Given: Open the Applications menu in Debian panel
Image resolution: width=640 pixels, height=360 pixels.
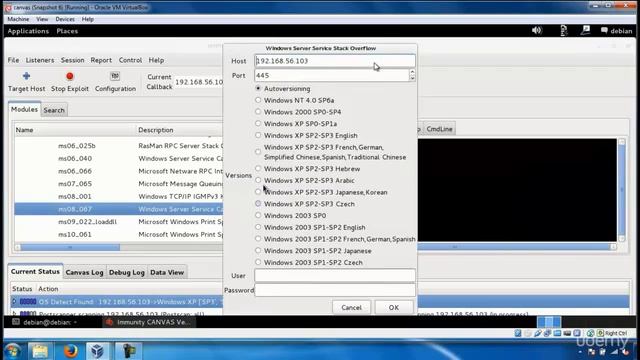Looking at the screenshot, I should tap(28, 31).
